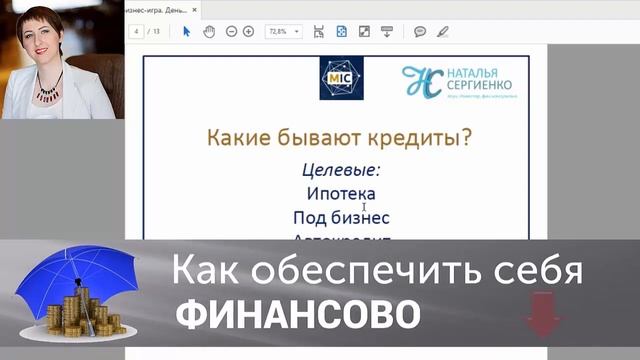Click the text Под бизнес
The image size is (640, 360).
[x=341, y=218]
